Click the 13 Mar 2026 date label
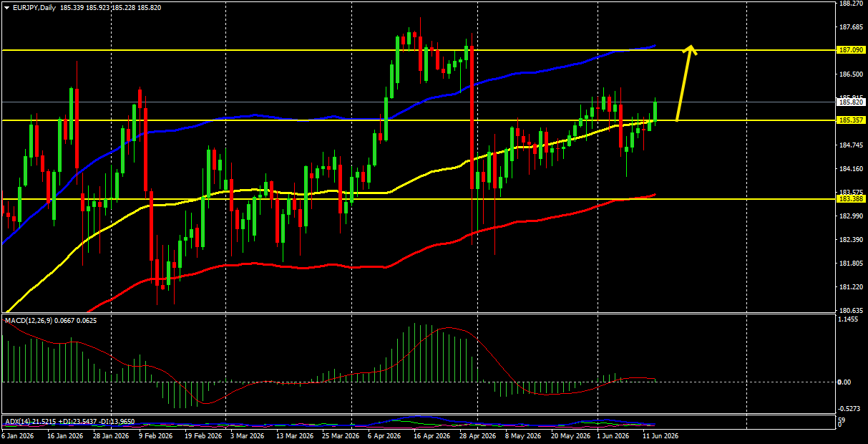Image resolution: width=868 pixels, height=444 pixels. tap(295, 435)
